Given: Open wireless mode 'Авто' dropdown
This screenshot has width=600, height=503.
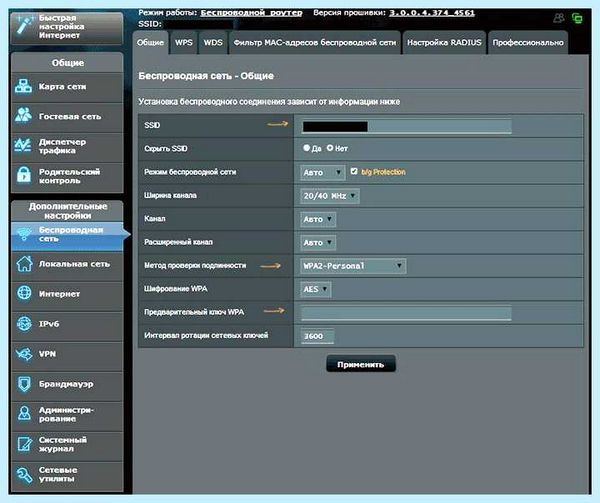Looking at the screenshot, I should (322, 173).
